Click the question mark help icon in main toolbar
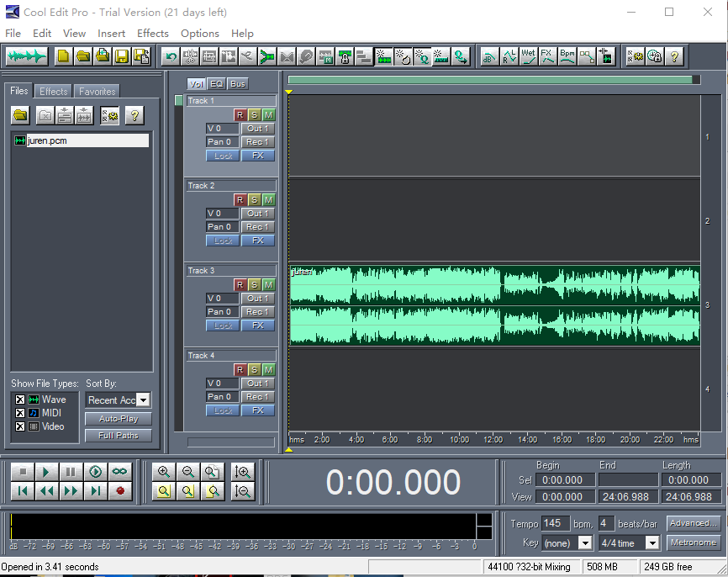728x577 pixels. pyautogui.click(x=674, y=56)
